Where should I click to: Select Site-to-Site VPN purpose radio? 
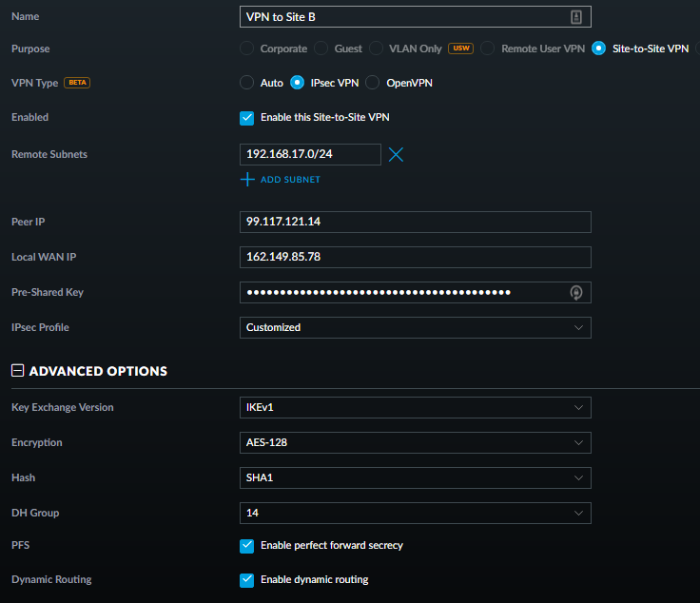598,49
